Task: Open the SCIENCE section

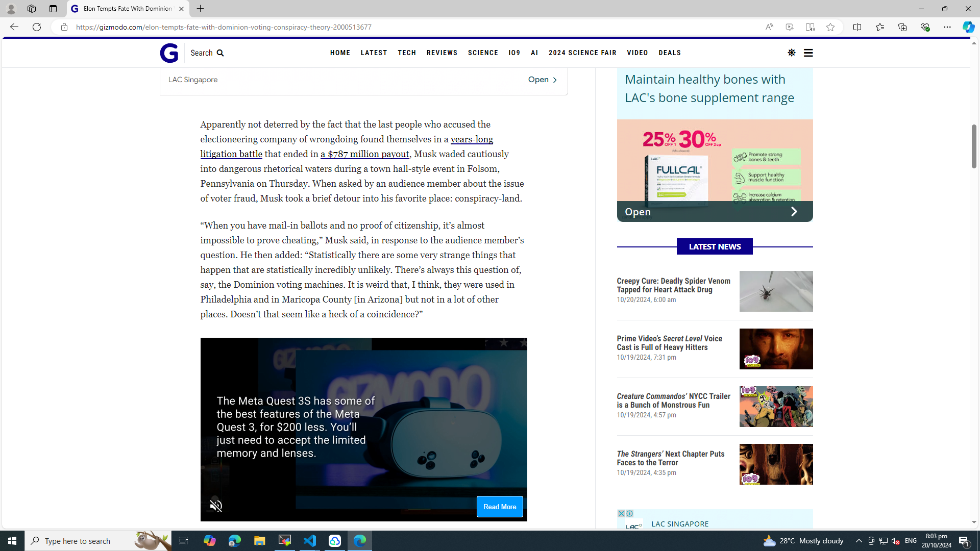Action: pyautogui.click(x=483, y=53)
